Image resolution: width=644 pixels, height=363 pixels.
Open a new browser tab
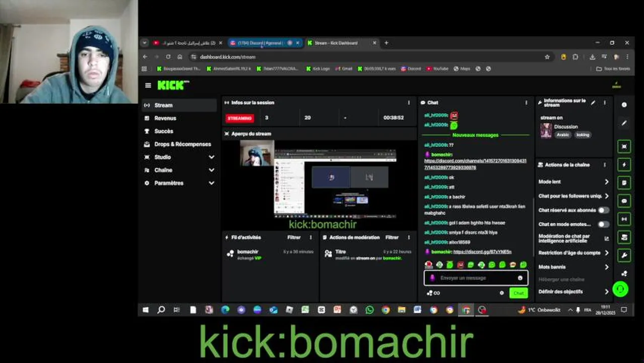[387, 43]
